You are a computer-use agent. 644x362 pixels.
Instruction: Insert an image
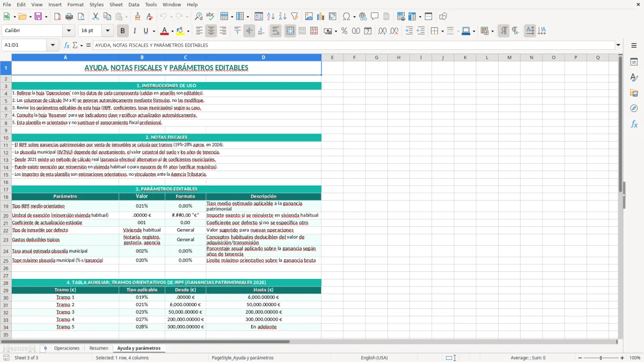pyautogui.click(x=309, y=17)
